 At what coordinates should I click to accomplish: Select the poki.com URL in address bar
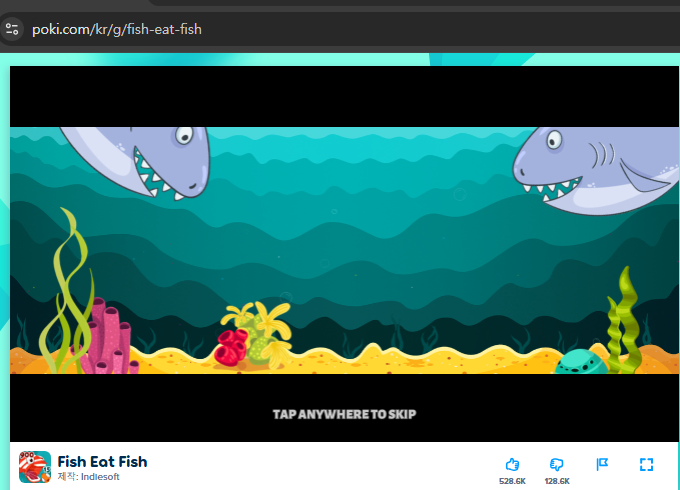point(117,29)
